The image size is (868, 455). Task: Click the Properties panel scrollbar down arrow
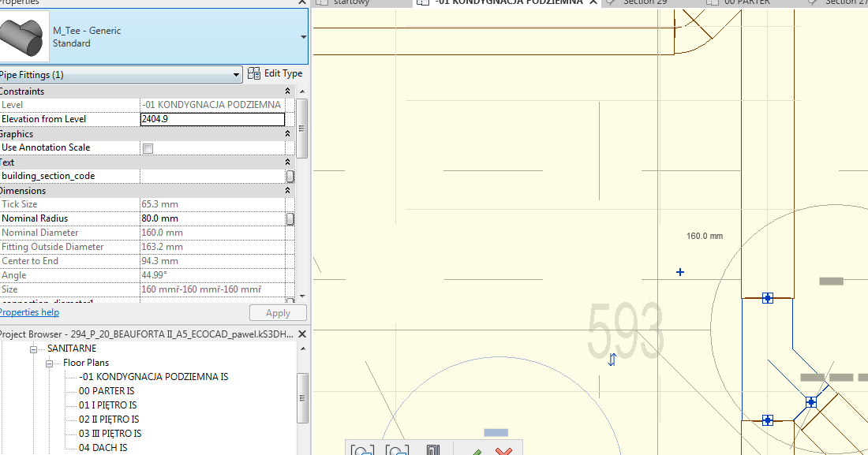[302, 296]
